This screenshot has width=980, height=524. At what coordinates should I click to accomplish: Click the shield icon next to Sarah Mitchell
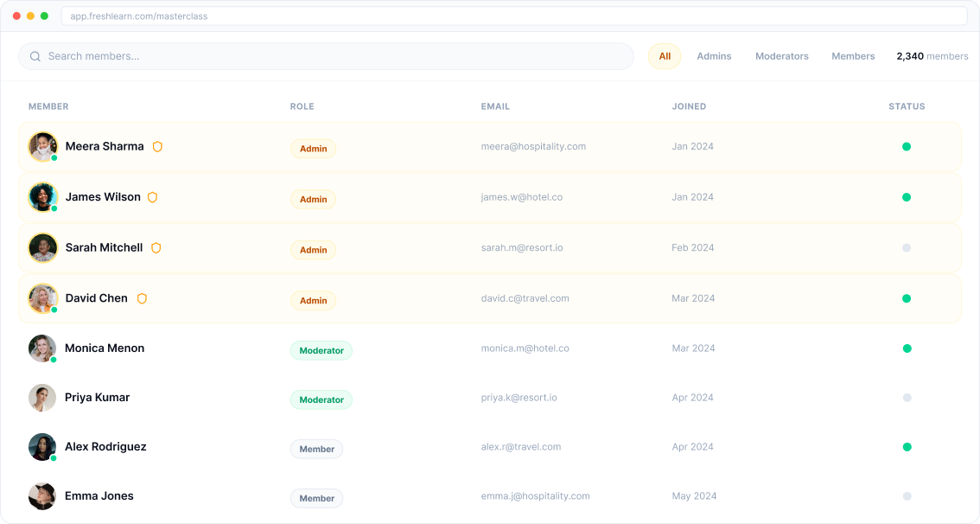[x=156, y=248]
